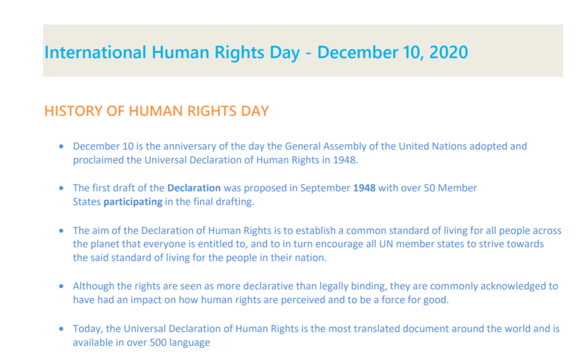Click the third bullet point dot
588x364 pixels.
[x=61, y=231]
